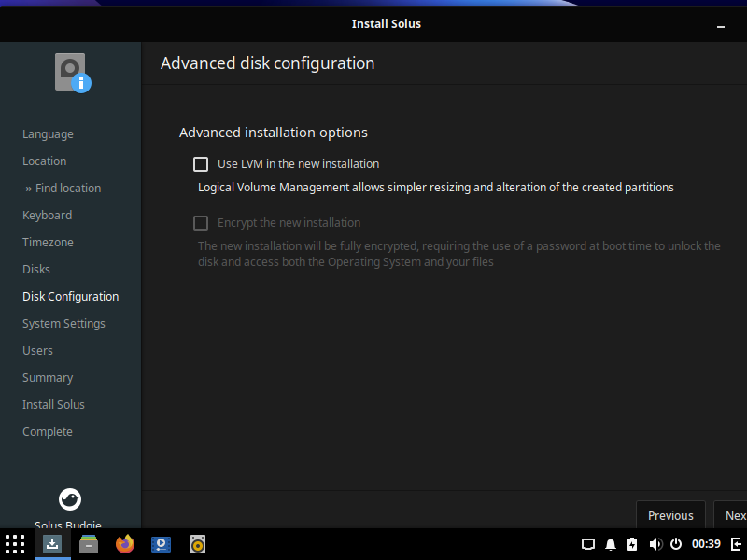Viewport: 747px width, 560px height.
Task: Click the Logical Volume Management description text
Action: pos(435,188)
